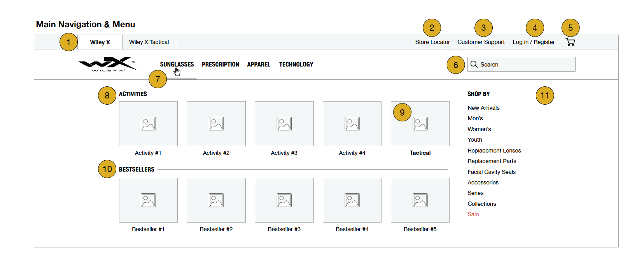Open Replacement Lenses link
The width and height of the screenshot is (644, 263).
pyautogui.click(x=494, y=151)
